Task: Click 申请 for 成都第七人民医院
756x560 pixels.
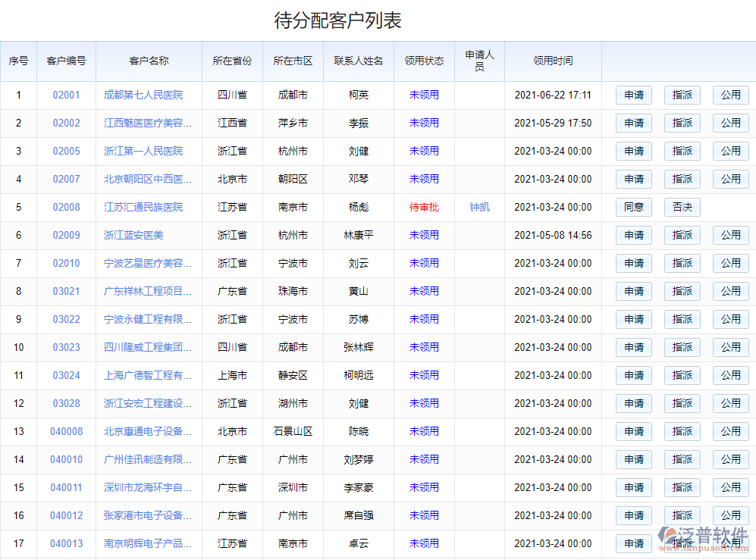Action: pyautogui.click(x=634, y=95)
